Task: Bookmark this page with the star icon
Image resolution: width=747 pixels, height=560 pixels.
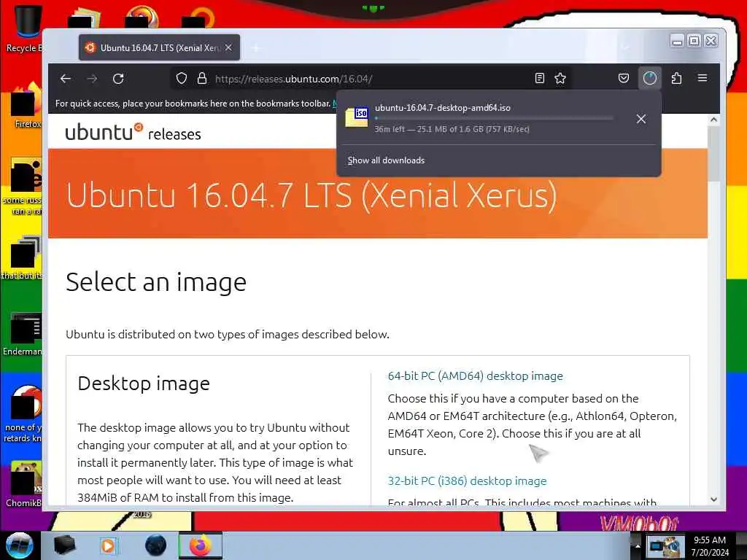Action: pos(560,79)
